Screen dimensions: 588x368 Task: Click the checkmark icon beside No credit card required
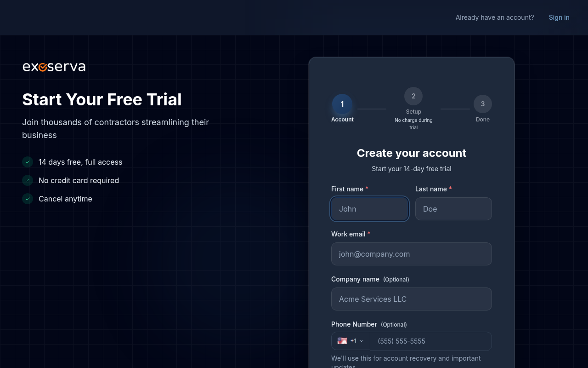28,180
